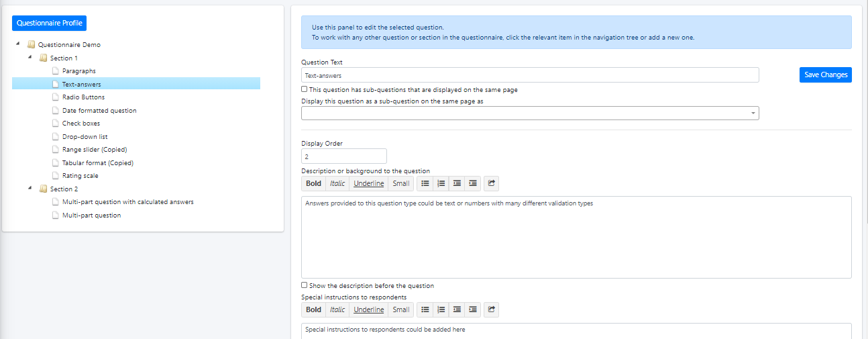
Task: Open the 'Display as sub-question' dropdown
Action: pos(530,113)
